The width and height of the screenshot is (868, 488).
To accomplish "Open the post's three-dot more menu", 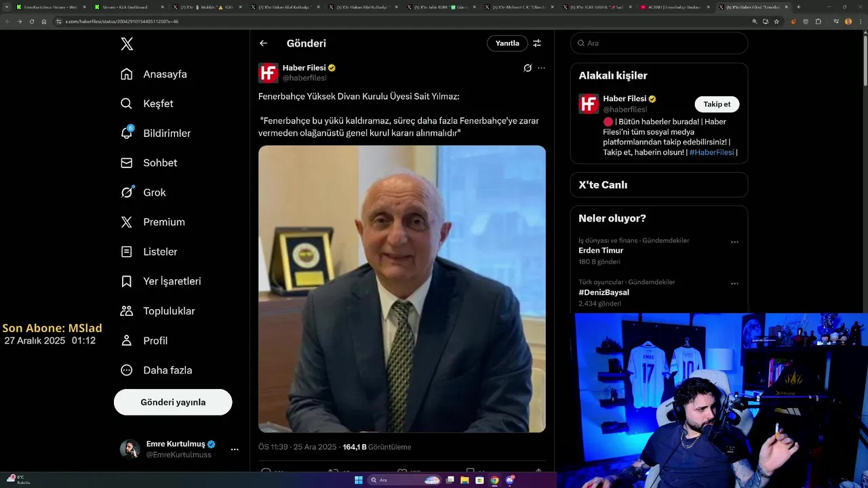I will tap(541, 68).
